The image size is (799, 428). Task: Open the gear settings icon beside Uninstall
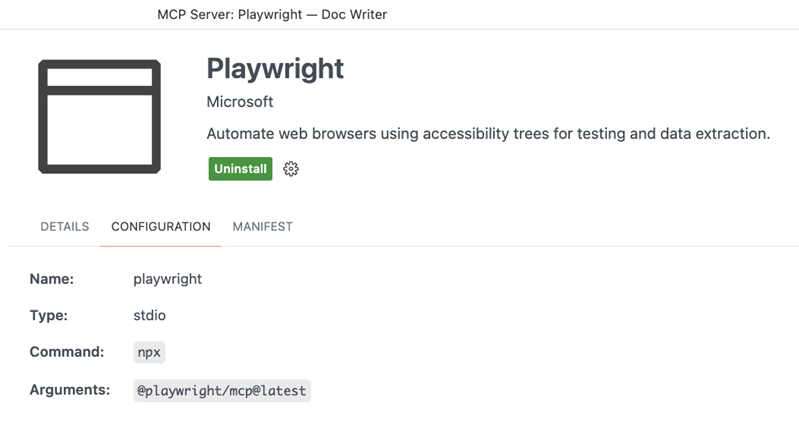coord(291,169)
